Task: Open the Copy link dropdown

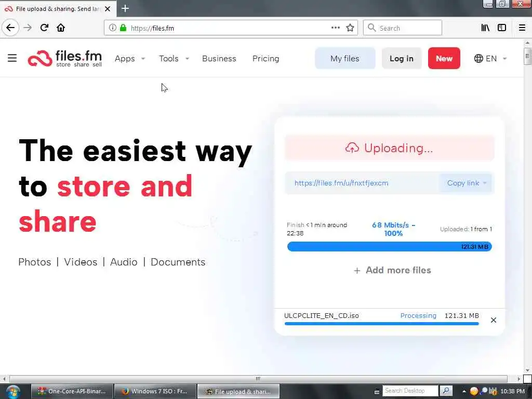Action: (x=467, y=183)
